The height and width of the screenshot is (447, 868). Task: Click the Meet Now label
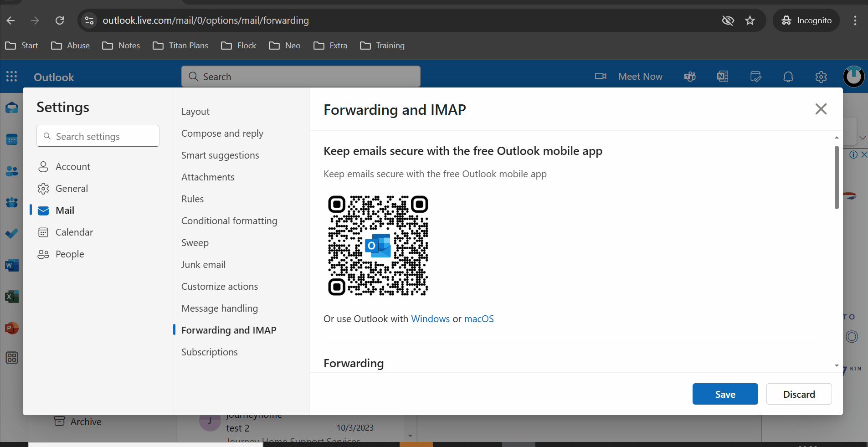click(x=640, y=77)
